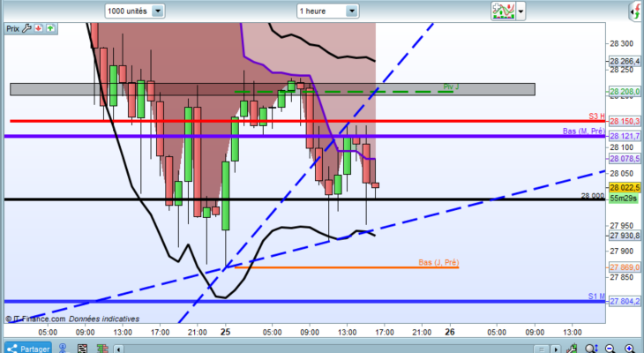Image resolution: width=644 pixels, height=353 pixels.
Task: Click the Piv J pivot label
Action: 451,86
